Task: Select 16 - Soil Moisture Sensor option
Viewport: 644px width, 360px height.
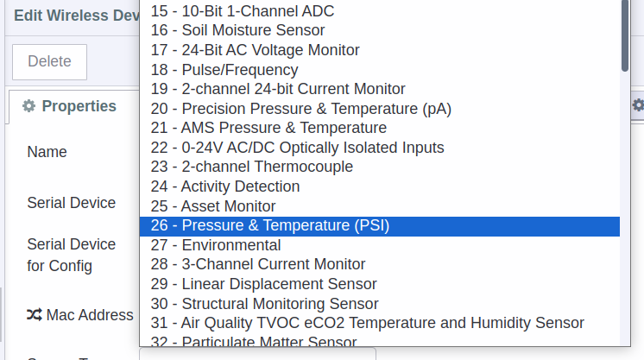Action: [x=380, y=30]
